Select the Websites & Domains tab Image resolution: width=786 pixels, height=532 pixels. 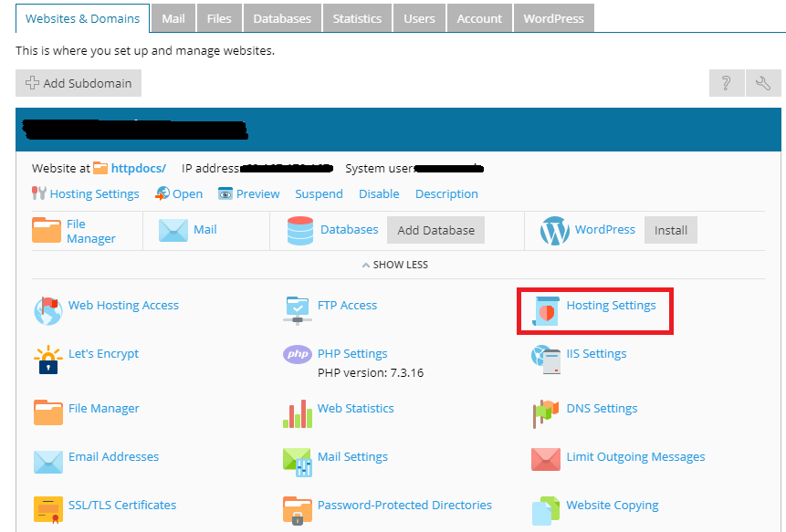coord(83,18)
